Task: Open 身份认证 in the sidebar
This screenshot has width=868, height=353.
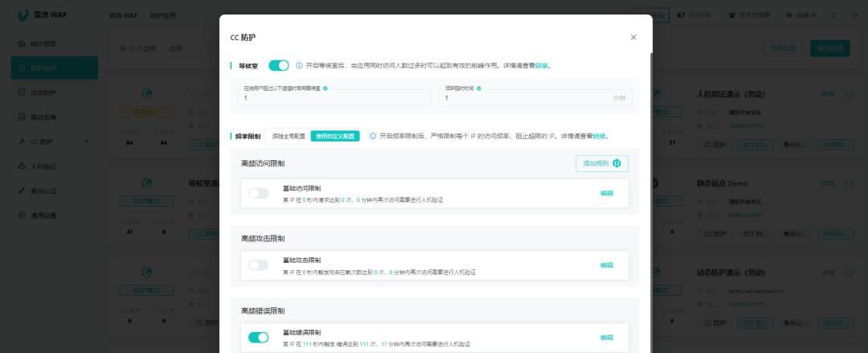Action: [x=55, y=191]
